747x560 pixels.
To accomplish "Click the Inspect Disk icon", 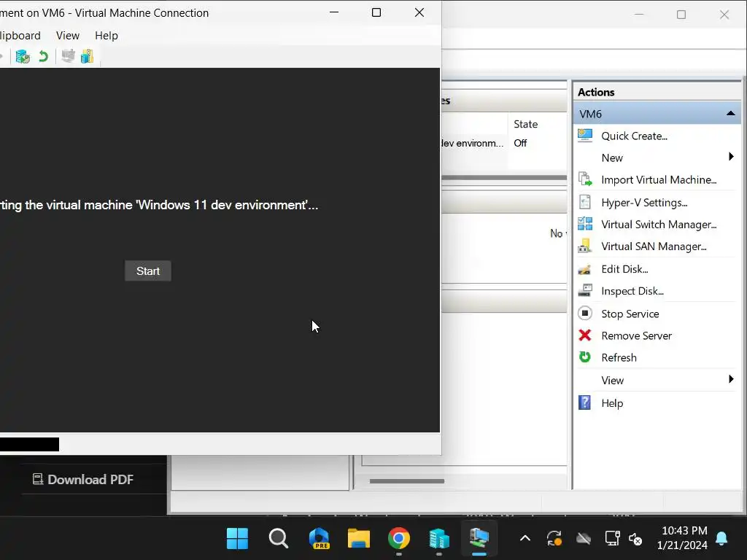I will point(585,290).
